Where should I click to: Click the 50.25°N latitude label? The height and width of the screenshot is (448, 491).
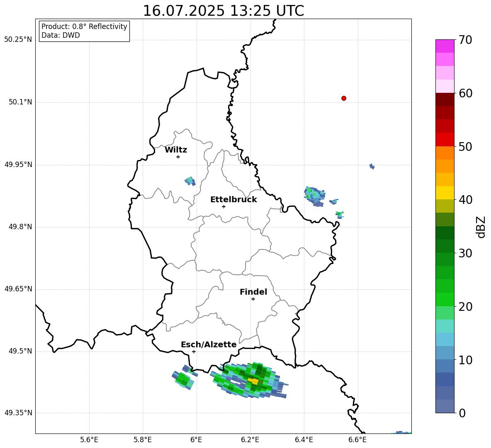[x=18, y=40]
